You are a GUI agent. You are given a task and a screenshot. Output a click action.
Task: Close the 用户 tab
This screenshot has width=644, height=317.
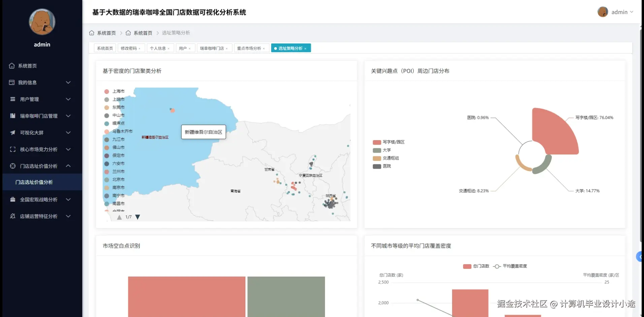(190, 49)
